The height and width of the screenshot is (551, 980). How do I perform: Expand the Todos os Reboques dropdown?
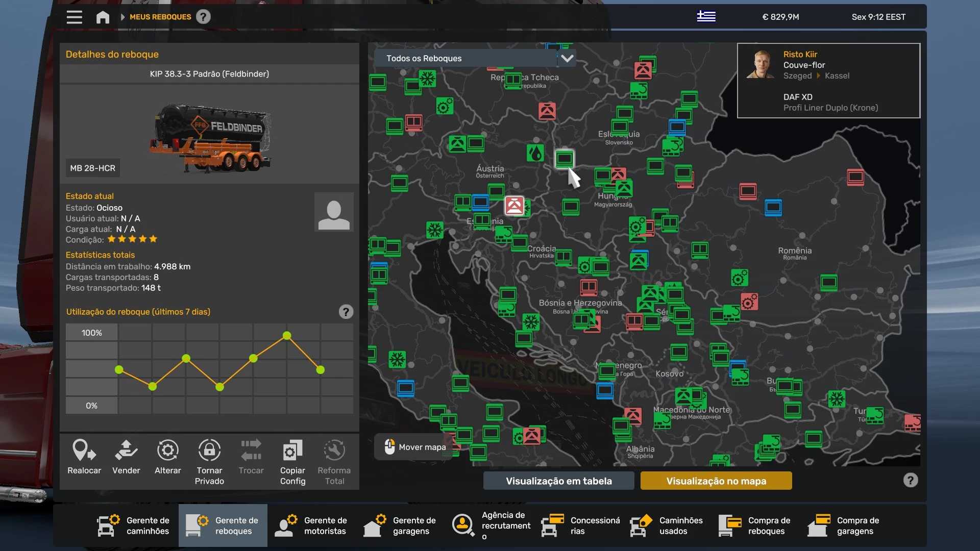tap(567, 58)
